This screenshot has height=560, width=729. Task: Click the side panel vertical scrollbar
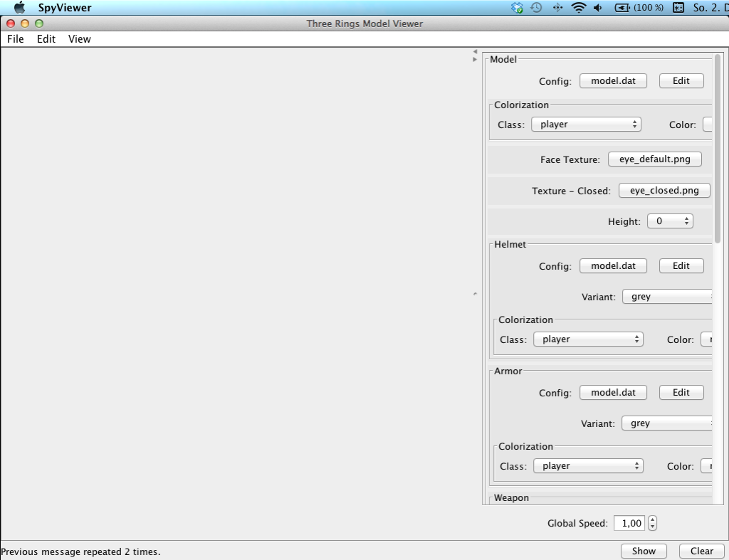[x=718, y=149]
